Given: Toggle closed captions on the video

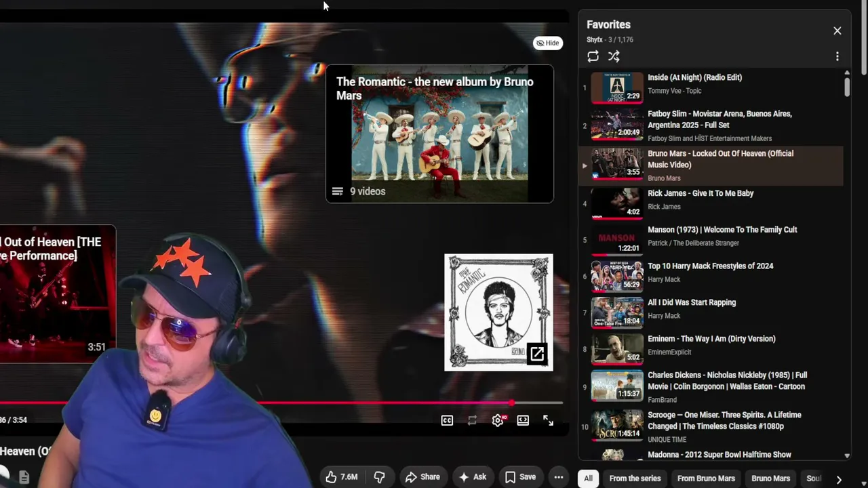Looking at the screenshot, I should (x=447, y=420).
